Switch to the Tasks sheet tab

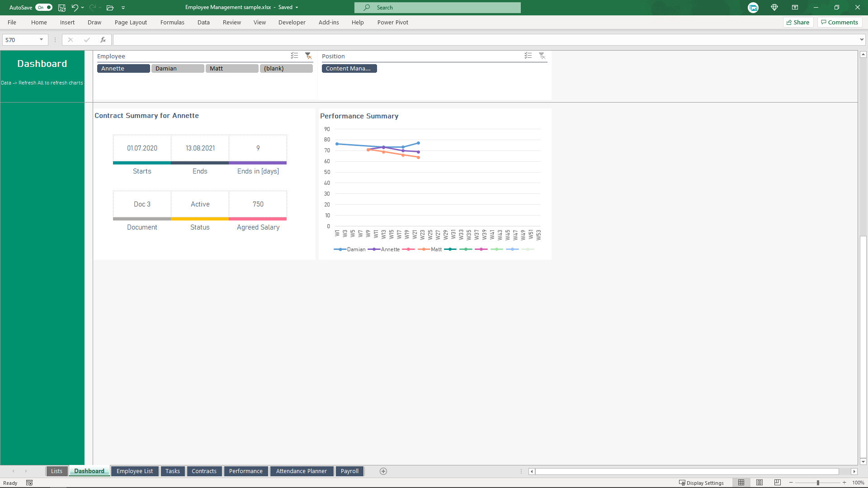[173, 471]
